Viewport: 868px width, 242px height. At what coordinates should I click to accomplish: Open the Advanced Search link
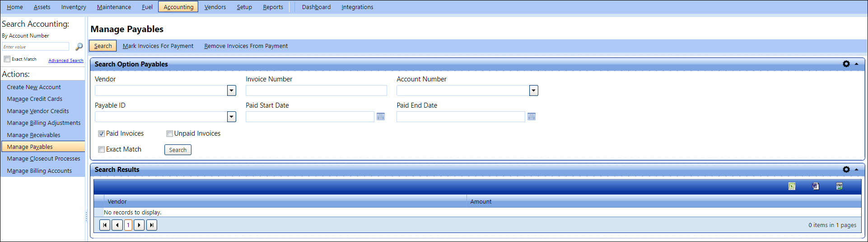click(66, 61)
